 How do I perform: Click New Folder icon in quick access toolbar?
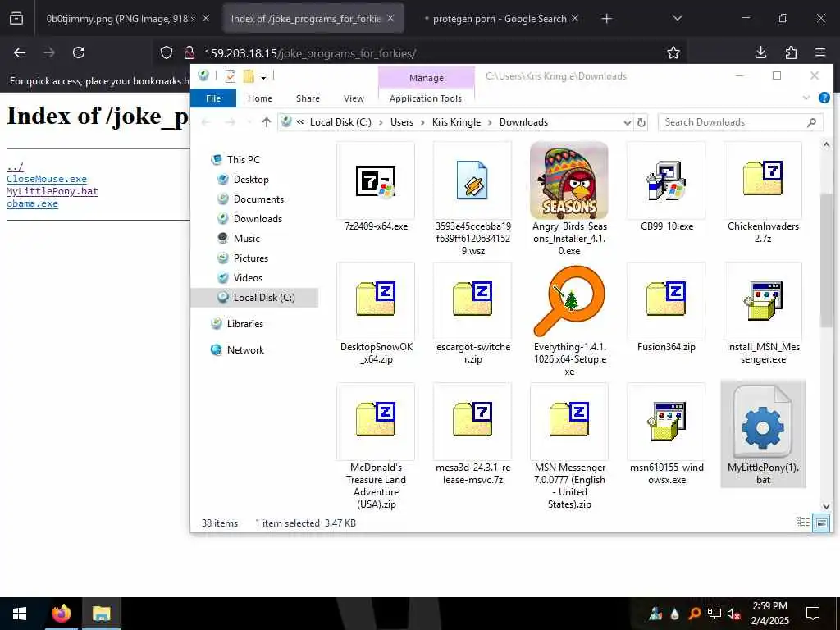click(x=249, y=76)
